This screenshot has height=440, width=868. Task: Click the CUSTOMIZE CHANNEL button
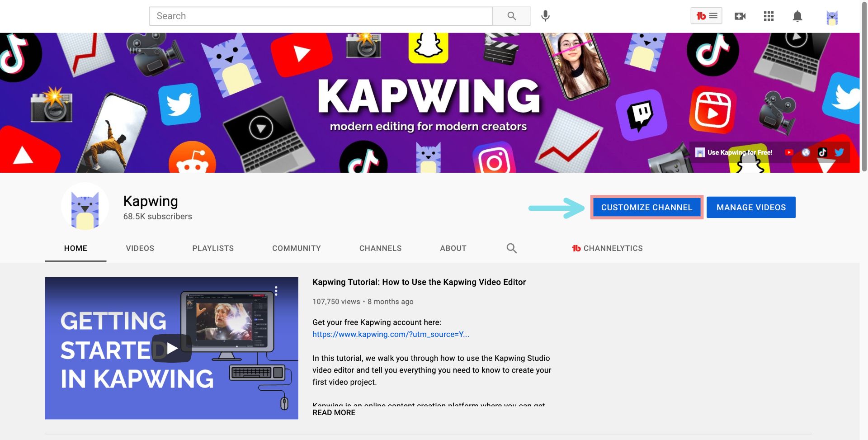click(646, 207)
